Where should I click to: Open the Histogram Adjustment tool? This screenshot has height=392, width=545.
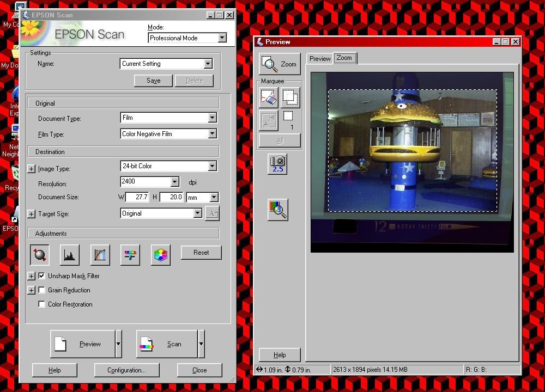point(70,254)
